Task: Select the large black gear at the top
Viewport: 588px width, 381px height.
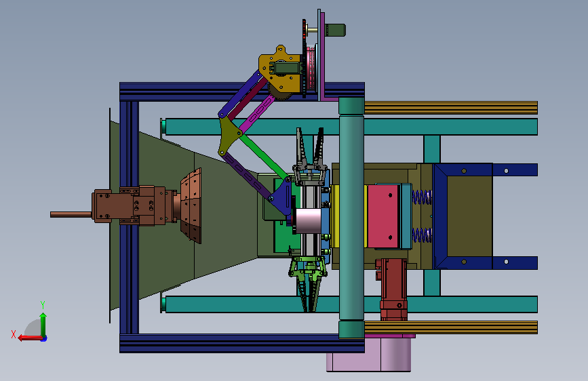Action: click(x=304, y=59)
